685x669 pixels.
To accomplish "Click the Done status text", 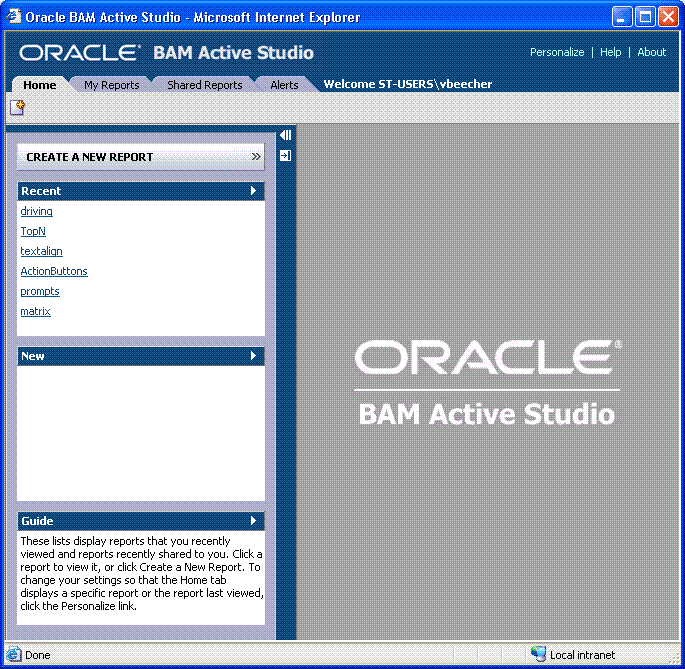I will coord(38,655).
